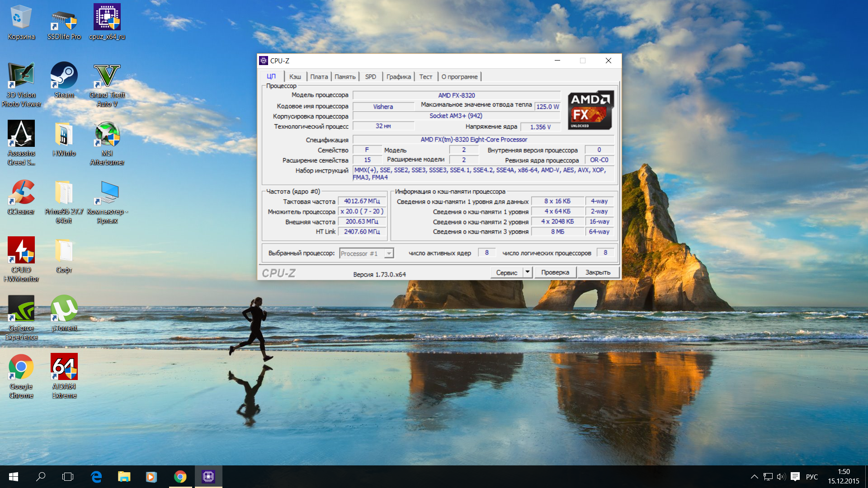This screenshot has width=868, height=488.
Task: Open the SPD tab in CPU-Z
Action: [x=370, y=77]
